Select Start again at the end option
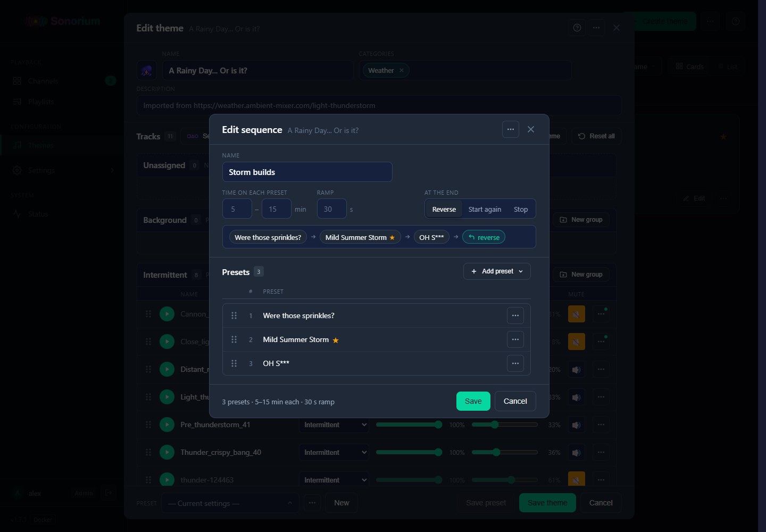The image size is (766, 532). 485,209
